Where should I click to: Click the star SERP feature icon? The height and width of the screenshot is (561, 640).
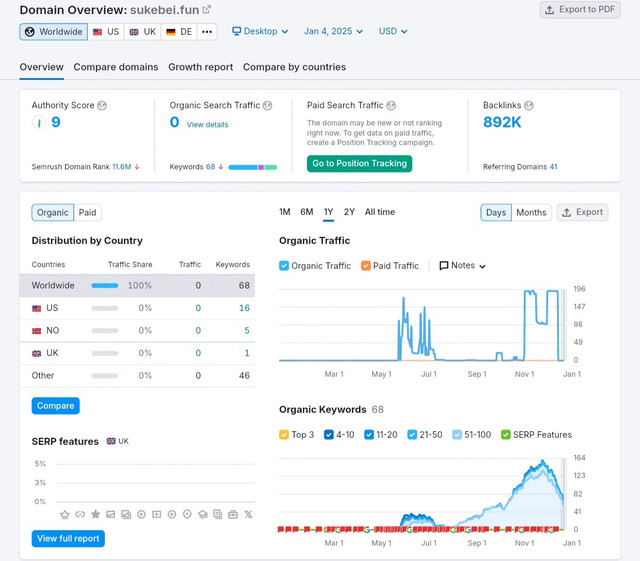pyautogui.click(x=96, y=514)
